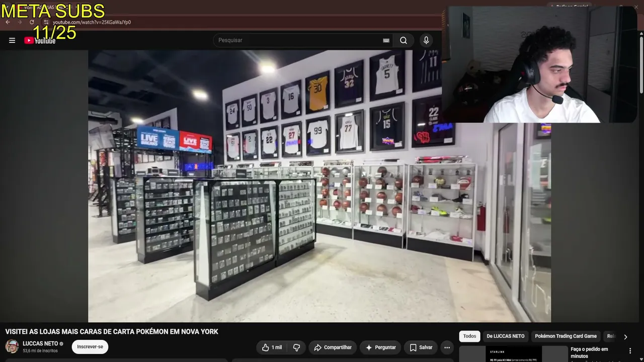This screenshot has width=644, height=362.
Task: Open the YouTube guide hamburger menu
Action: 12,40
